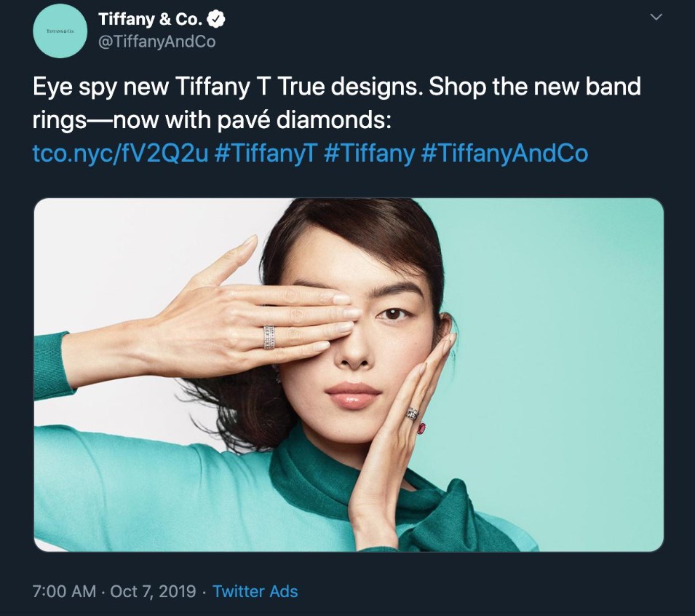This screenshot has width=695, height=616.
Task: Open the Twitter Ads source link
Action: click(255, 591)
